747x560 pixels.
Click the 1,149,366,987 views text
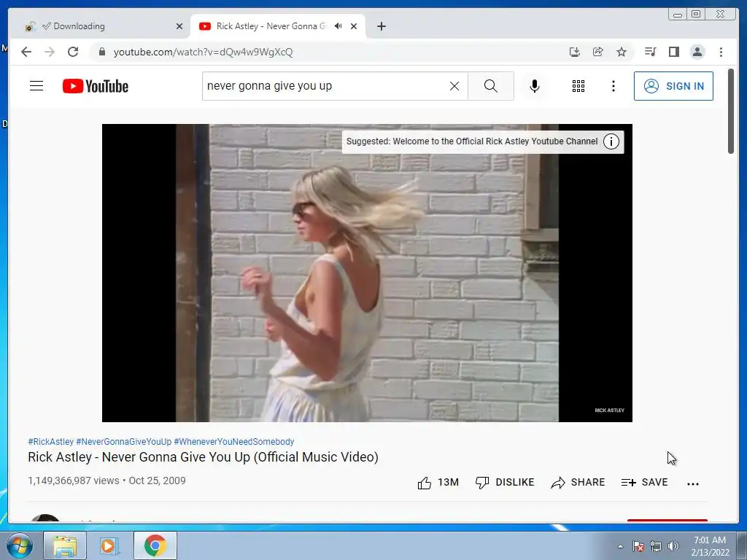tap(74, 481)
